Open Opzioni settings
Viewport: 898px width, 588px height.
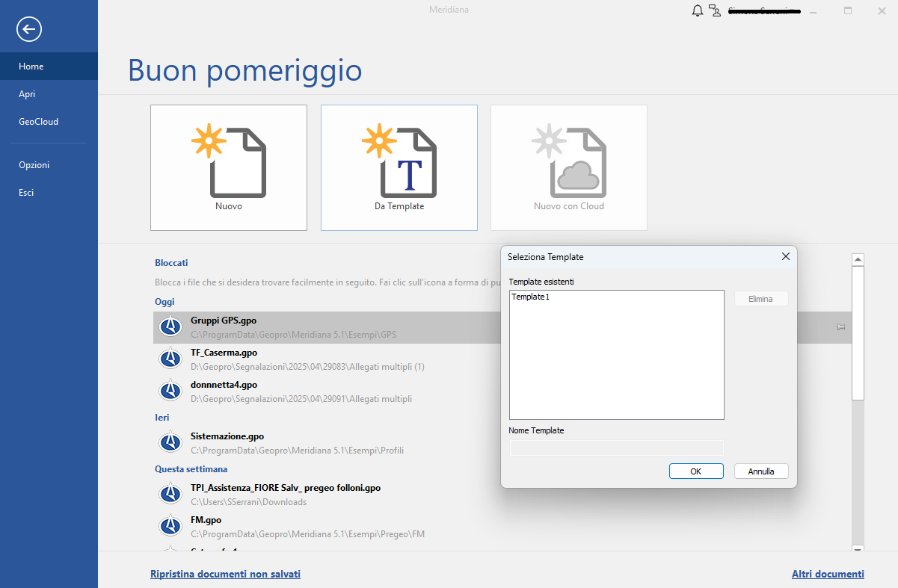[x=49, y=165]
